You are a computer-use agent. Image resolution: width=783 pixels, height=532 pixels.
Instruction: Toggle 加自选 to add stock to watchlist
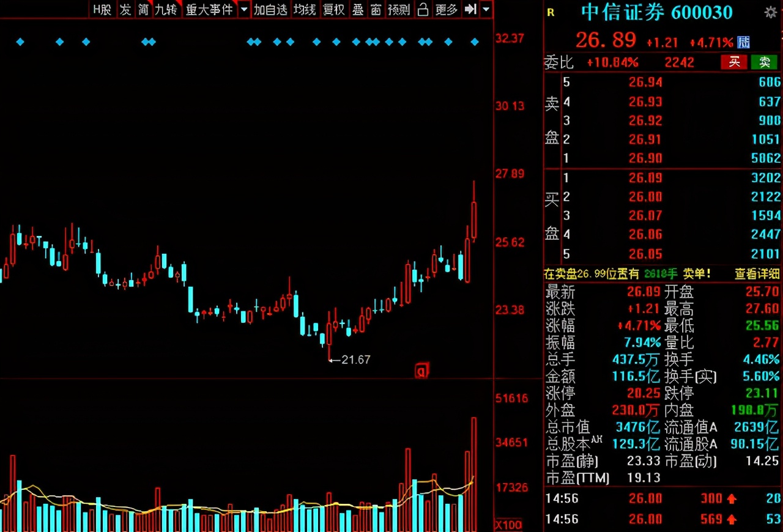270,10
